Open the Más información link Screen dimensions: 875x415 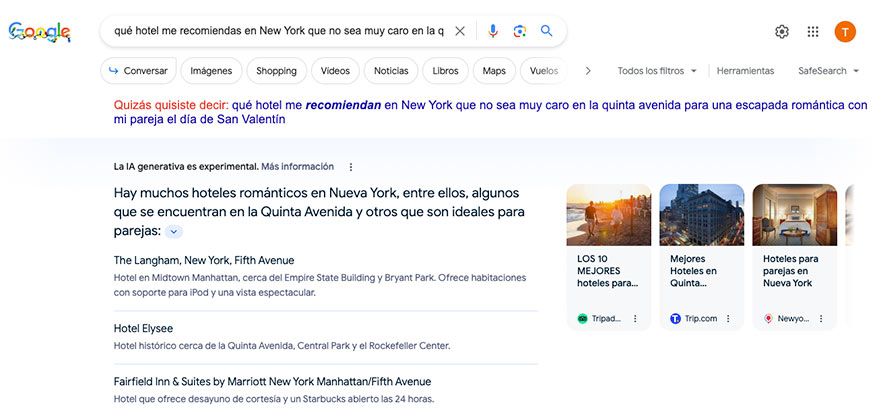(297, 166)
